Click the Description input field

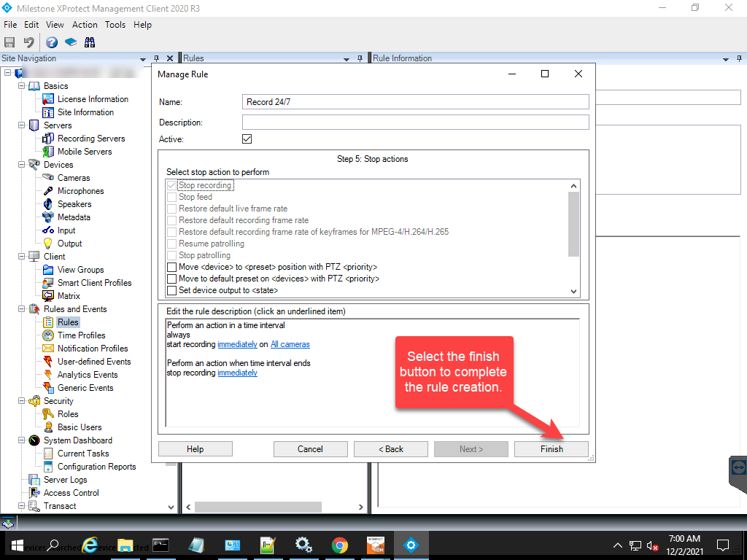click(x=415, y=122)
